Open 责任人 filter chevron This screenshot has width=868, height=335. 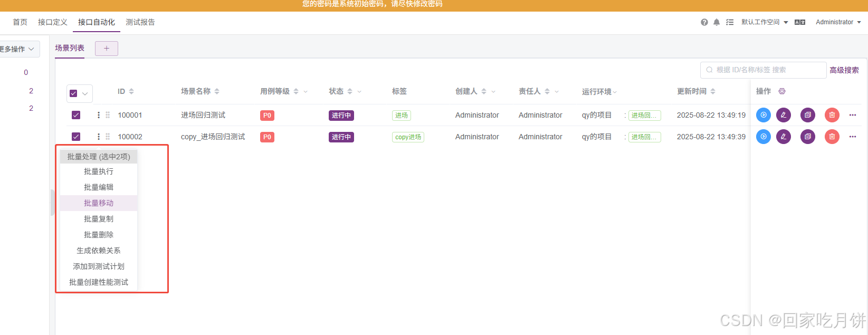pyautogui.click(x=557, y=92)
